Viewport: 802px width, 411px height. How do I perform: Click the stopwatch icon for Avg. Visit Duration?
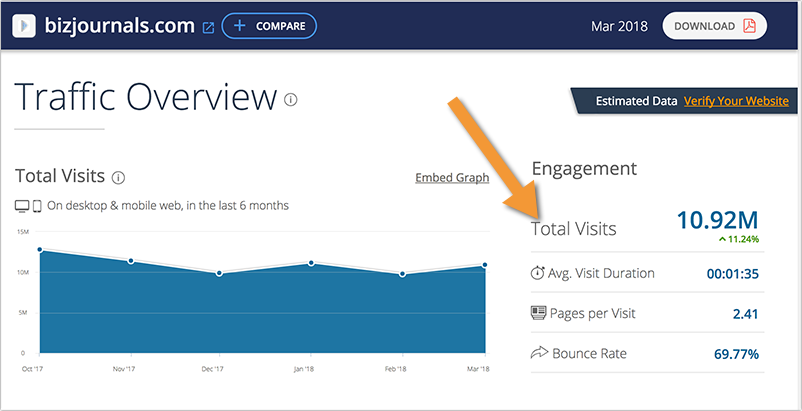click(x=538, y=273)
